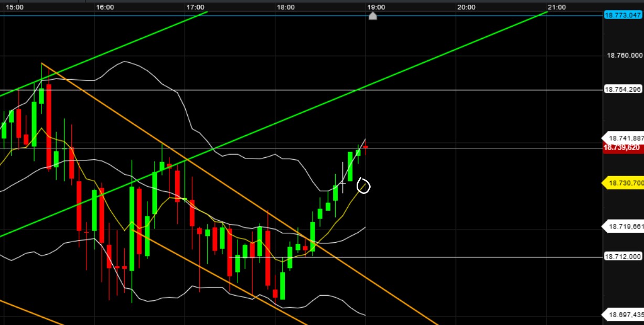Click the 18.760,000 price axis value
The image size is (644, 325).
[x=625, y=55]
